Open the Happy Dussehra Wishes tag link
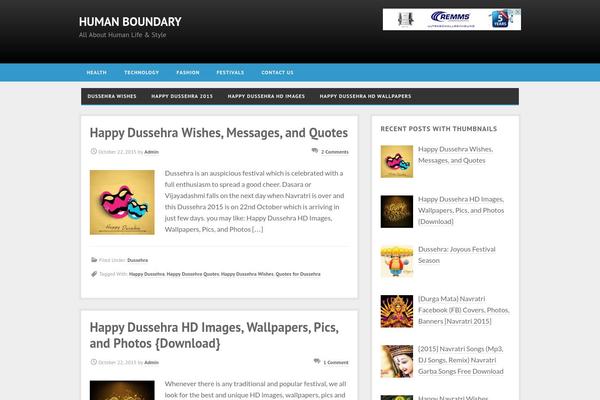Screen dimensions: 600x400 coord(247,274)
